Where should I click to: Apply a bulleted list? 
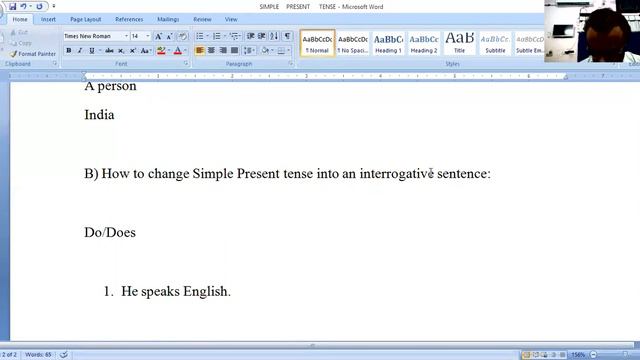pyautogui.click(x=200, y=36)
